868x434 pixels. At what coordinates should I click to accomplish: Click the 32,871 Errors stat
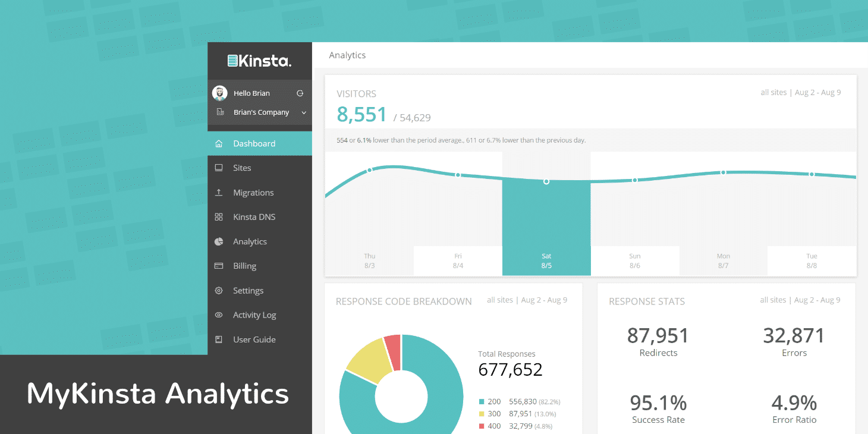point(794,341)
